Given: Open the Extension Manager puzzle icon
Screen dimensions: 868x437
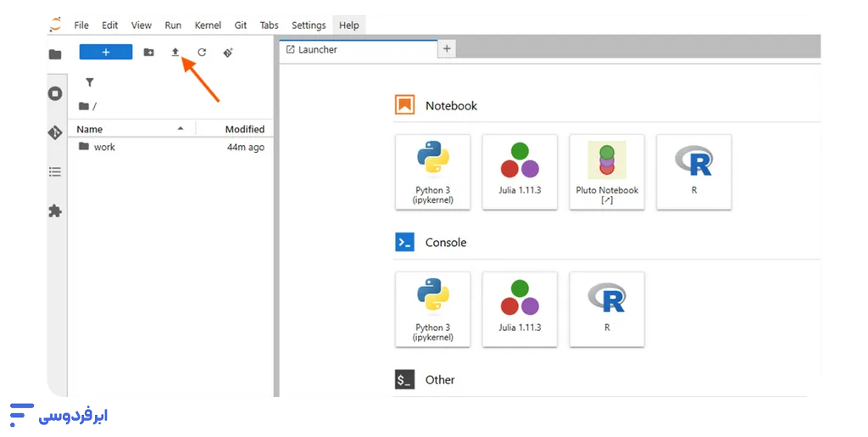Looking at the screenshot, I should point(55,210).
